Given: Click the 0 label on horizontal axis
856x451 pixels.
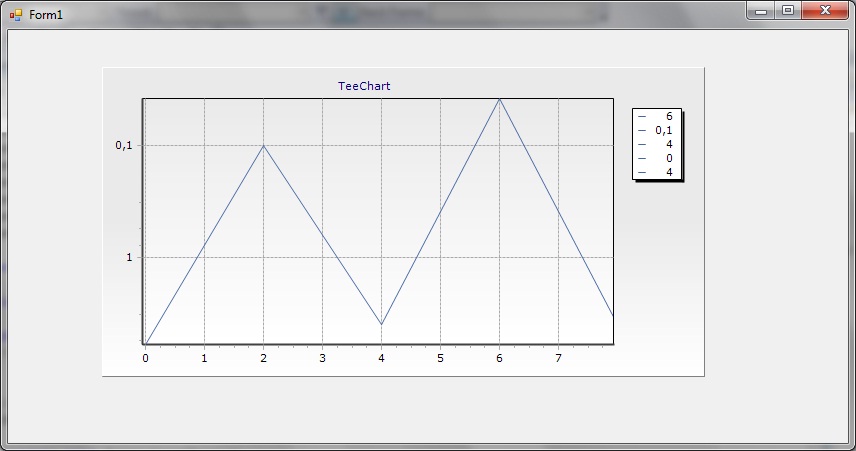Looking at the screenshot, I should point(145,358).
